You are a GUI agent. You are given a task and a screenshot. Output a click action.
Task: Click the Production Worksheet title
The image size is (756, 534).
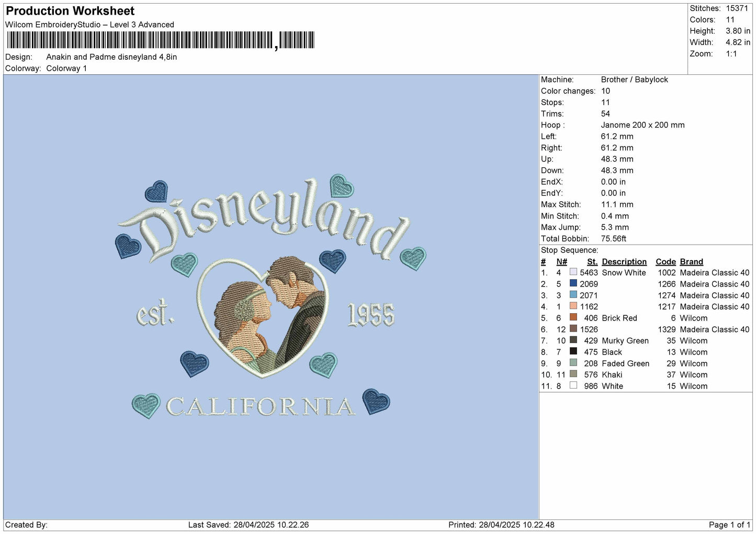pos(70,11)
